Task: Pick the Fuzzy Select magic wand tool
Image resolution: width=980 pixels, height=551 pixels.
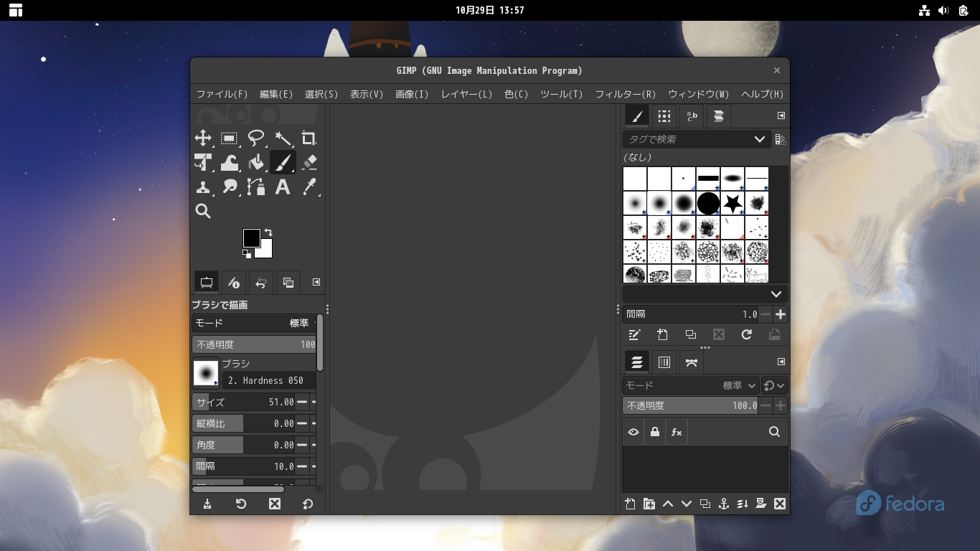Action: coord(283,138)
